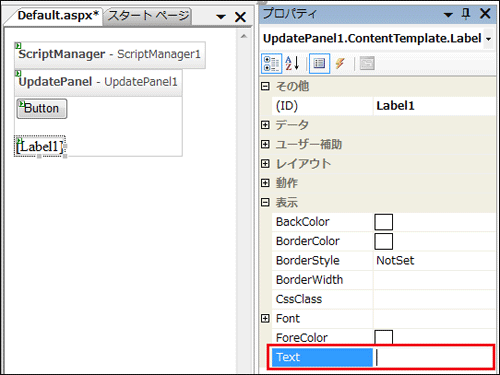Click the Text property value field

click(x=434, y=357)
